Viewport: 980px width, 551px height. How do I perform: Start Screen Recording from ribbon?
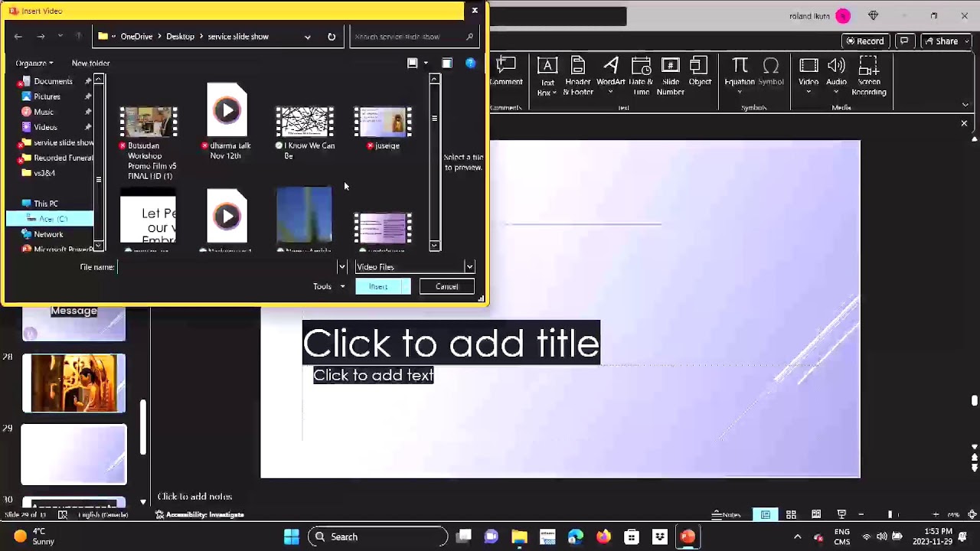(x=869, y=77)
